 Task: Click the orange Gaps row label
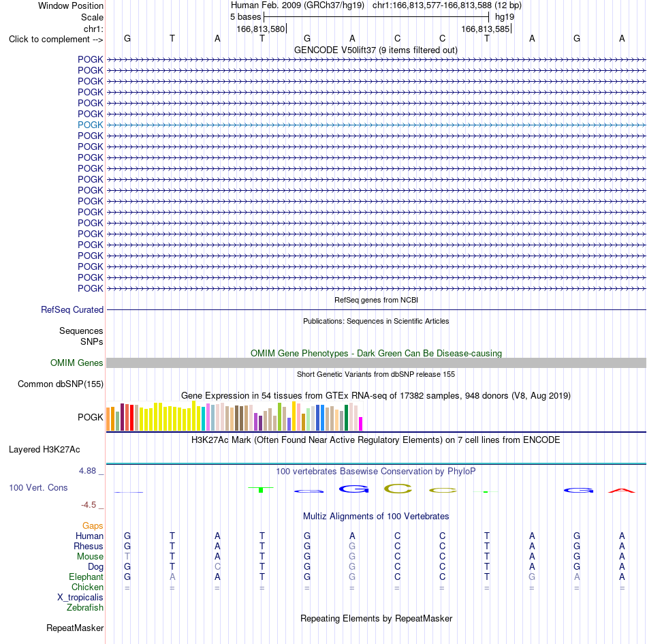(x=93, y=525)
